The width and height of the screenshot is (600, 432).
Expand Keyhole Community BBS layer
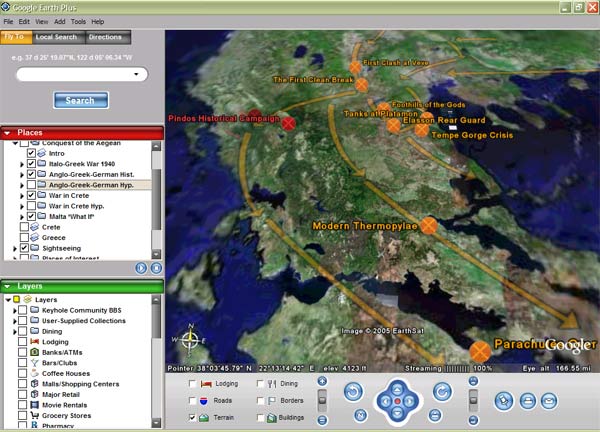click(15, 311)
